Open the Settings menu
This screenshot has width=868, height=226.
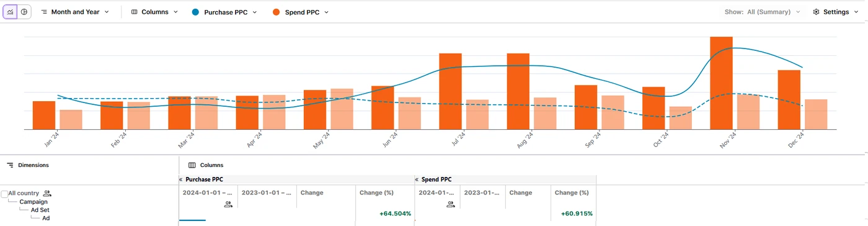[x=836, y=12]
